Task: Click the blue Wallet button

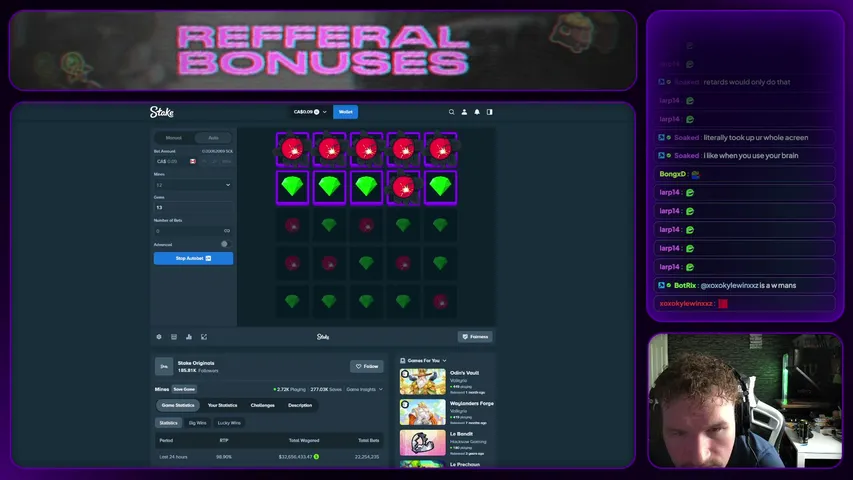Action: point(345,112)
